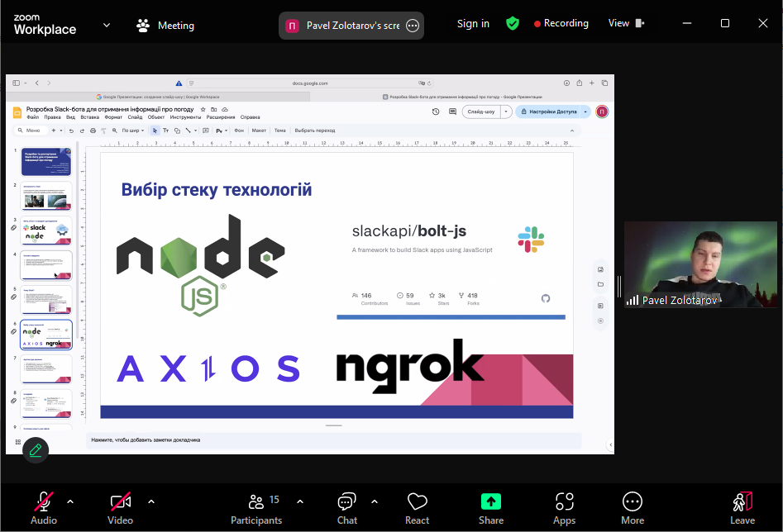
Task: Click the Sign in link
Action: 473,24
